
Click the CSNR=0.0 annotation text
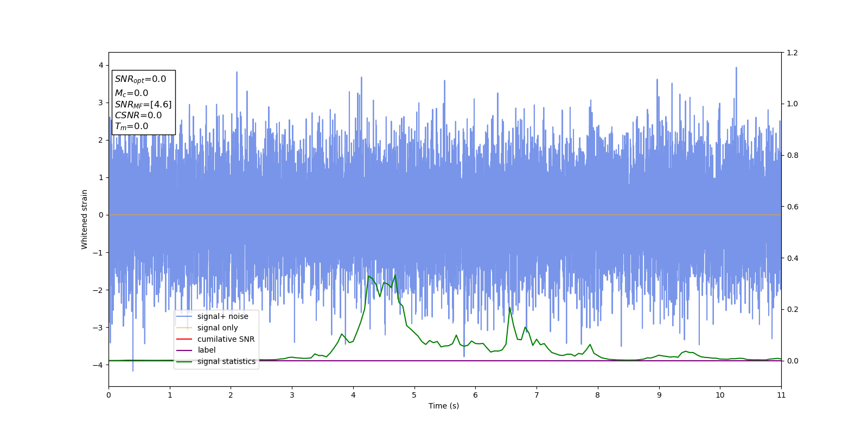(138, 116)
